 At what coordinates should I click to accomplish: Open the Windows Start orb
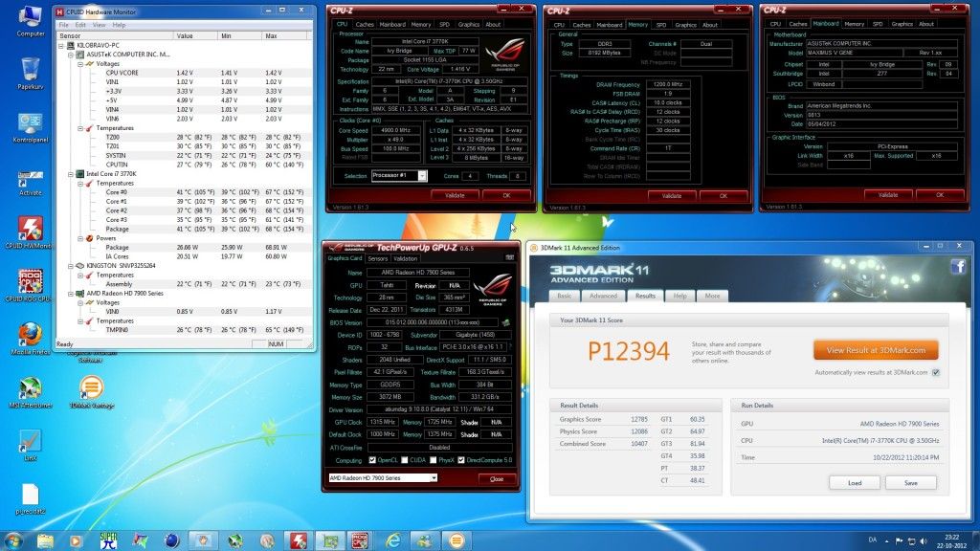point(13,540)
